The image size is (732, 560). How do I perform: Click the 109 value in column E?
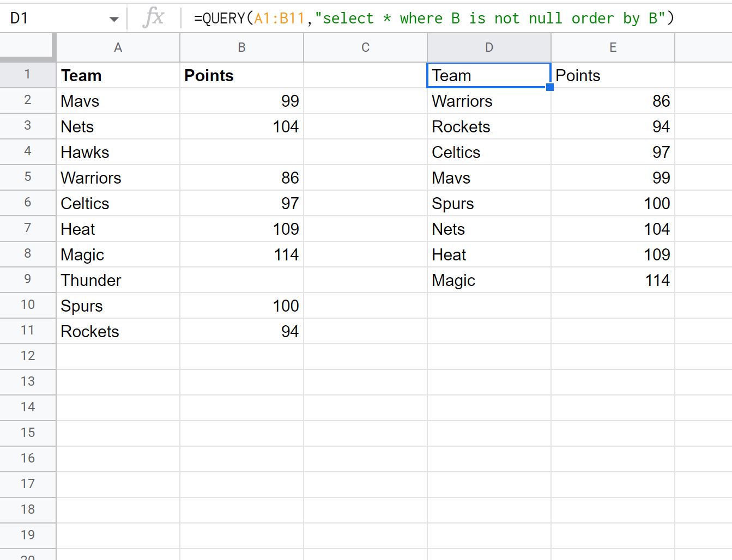(x=613, y=254)
